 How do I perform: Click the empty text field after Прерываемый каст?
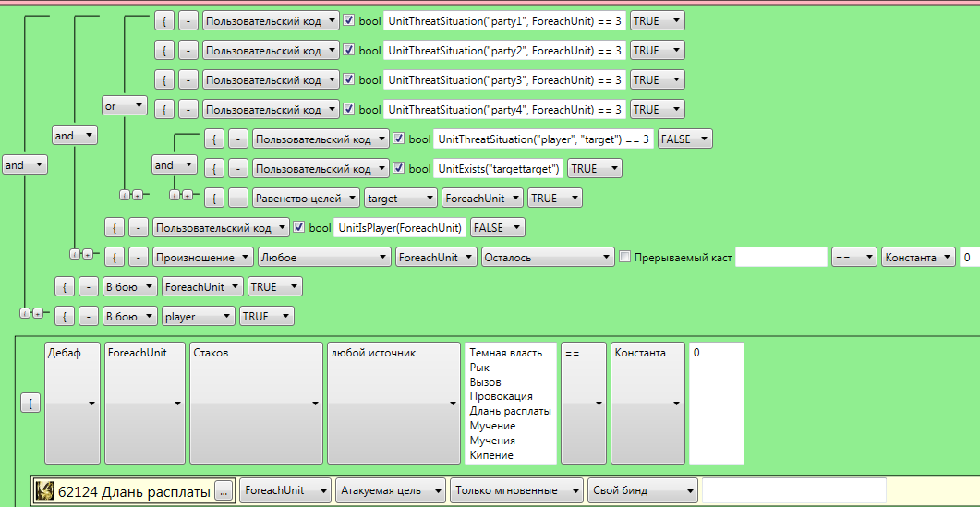[780, 258]
